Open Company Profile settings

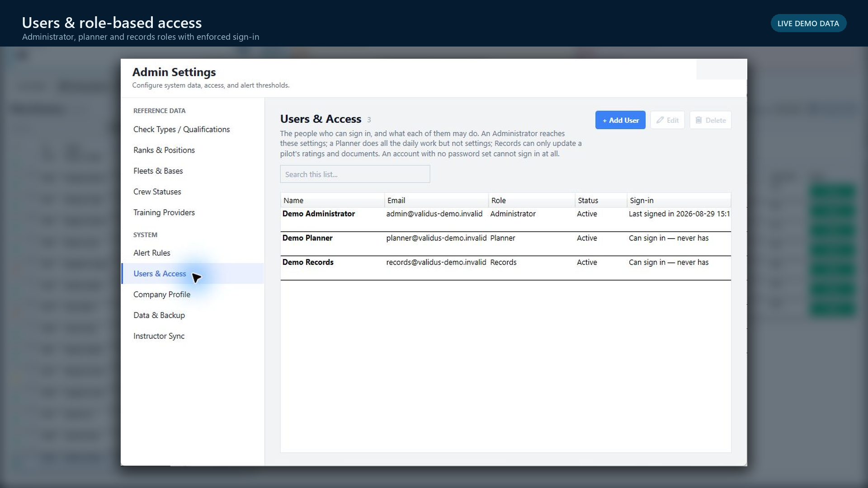[x=193, y=295]
